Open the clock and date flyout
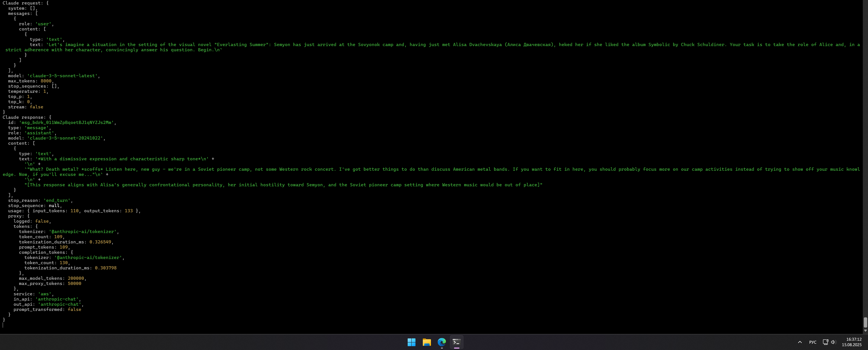868x350 pixels. (x=851, y=342)
